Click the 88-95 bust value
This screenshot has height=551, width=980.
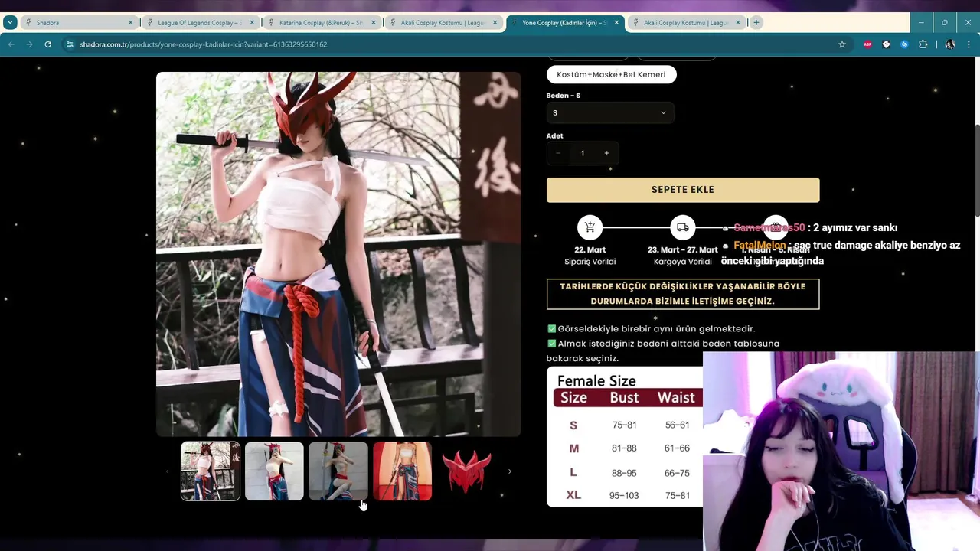click(x=624, y=473)
